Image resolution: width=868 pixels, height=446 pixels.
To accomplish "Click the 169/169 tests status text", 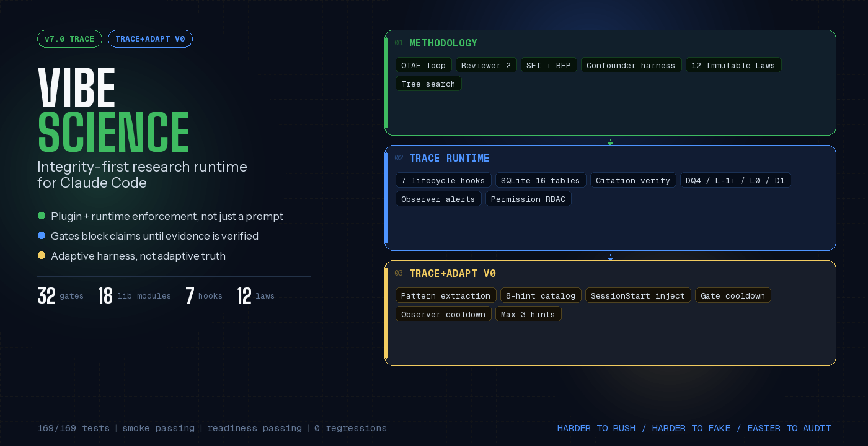I will tap(73, 428).
